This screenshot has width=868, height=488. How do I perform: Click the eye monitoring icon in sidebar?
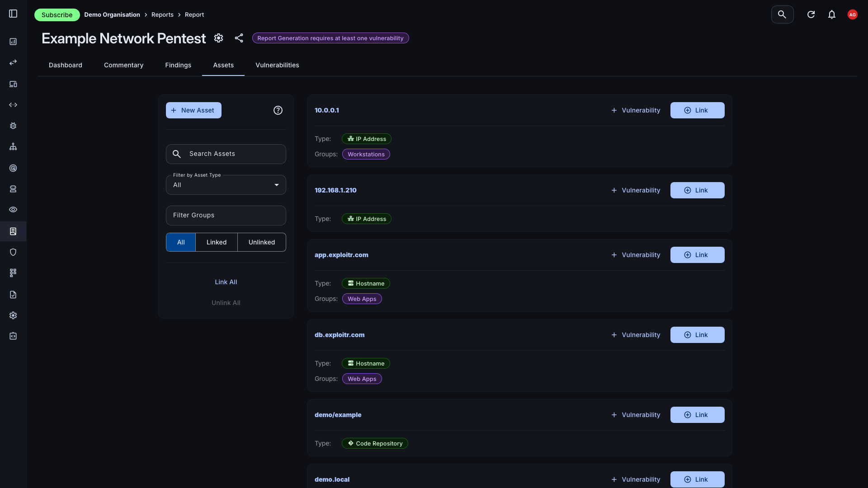(x=13, y=210)
